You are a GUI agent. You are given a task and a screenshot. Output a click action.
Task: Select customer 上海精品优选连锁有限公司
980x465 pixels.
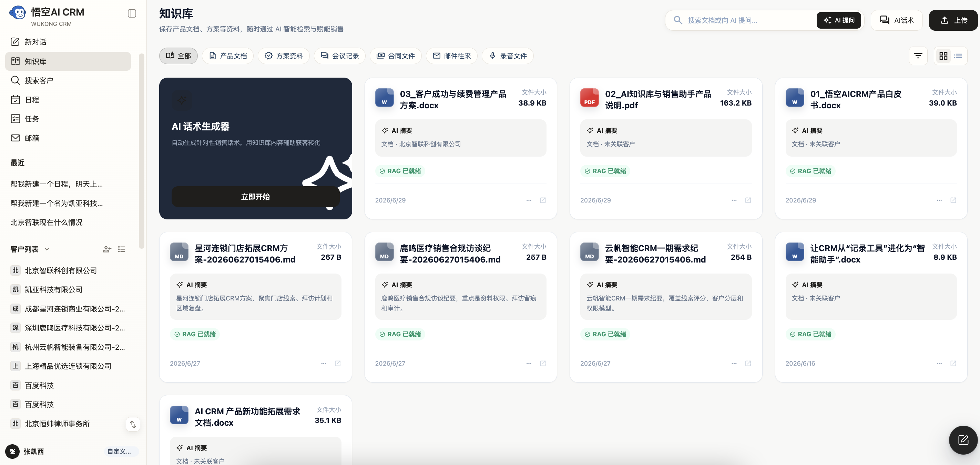[x=68, y=366]
